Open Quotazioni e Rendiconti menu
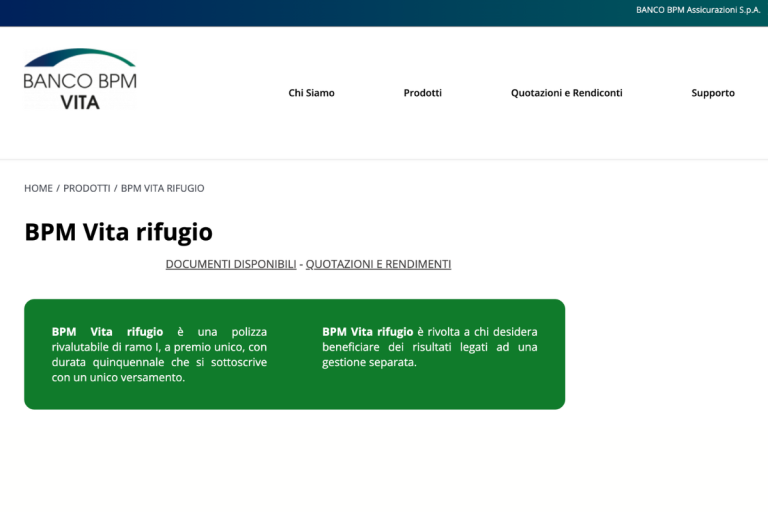Viewport: 768px width, 512px height. click(x=566, y=93)
